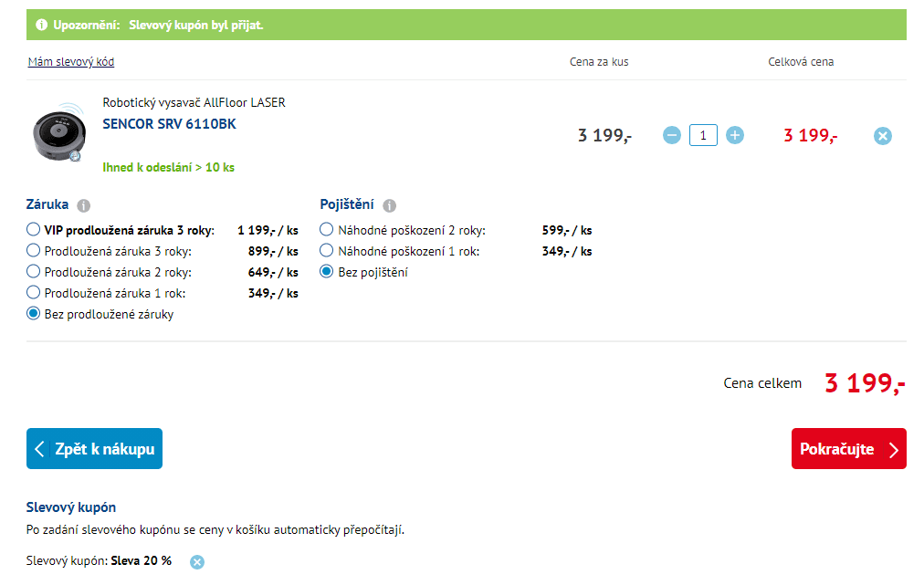Image resolution: width=924 pixels, height=585 pixels.
Task: Open the Záruka info icon
Action: click(84, 205)
